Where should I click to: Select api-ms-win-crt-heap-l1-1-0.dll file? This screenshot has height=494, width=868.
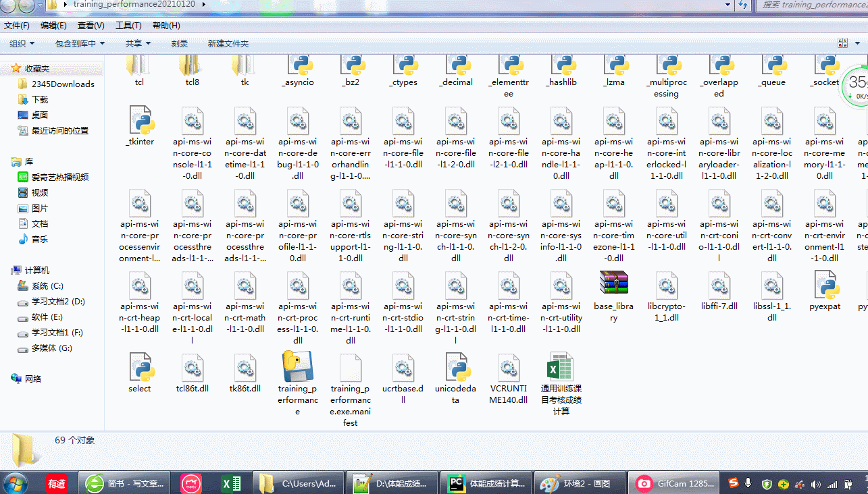[x=140, y=302]
